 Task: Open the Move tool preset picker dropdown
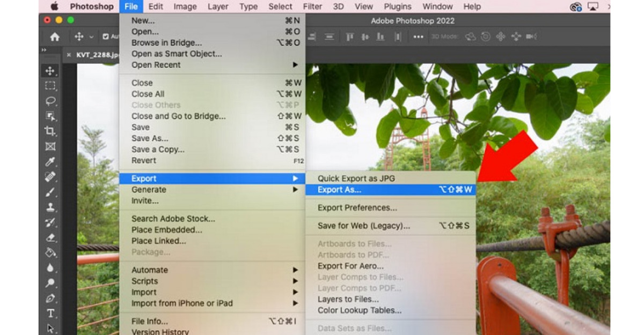91,37
